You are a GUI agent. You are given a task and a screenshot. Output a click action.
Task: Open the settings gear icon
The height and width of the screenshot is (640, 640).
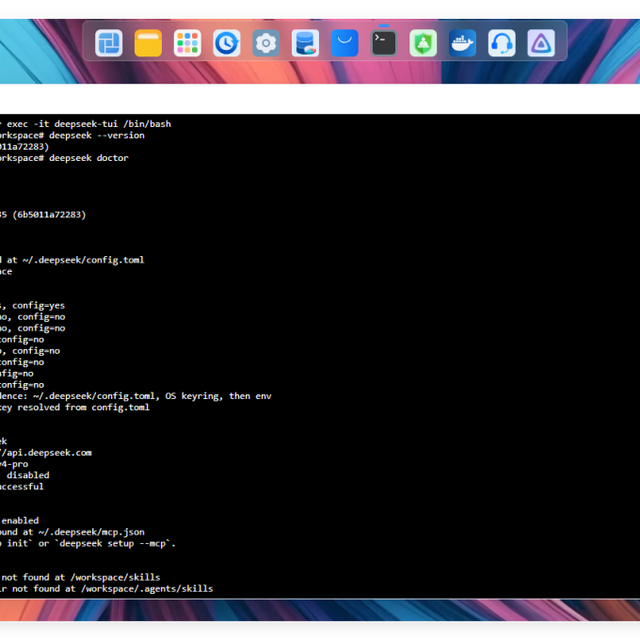(x=266, y=43)
